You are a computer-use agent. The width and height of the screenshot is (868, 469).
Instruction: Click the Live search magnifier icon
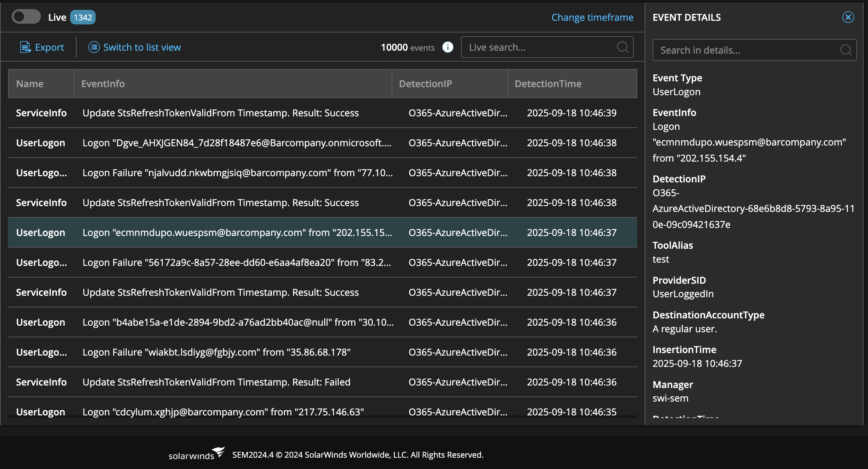tap(622, 47)
